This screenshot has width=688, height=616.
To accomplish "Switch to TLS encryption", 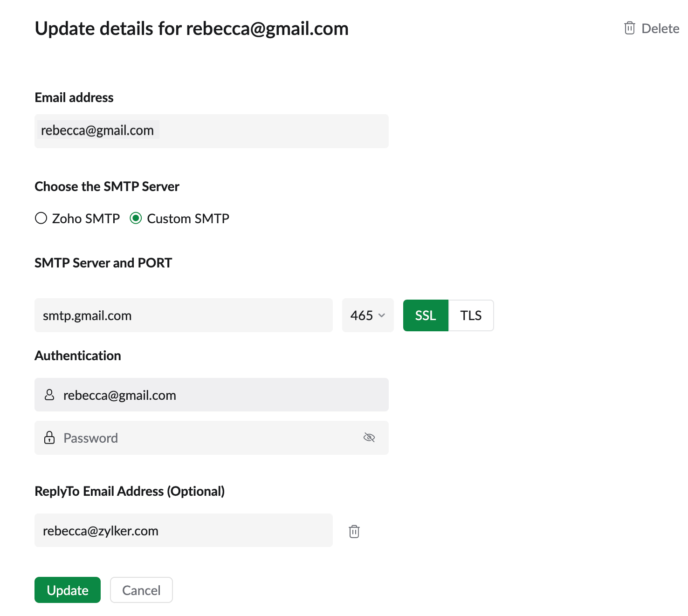I will point(471,315).
